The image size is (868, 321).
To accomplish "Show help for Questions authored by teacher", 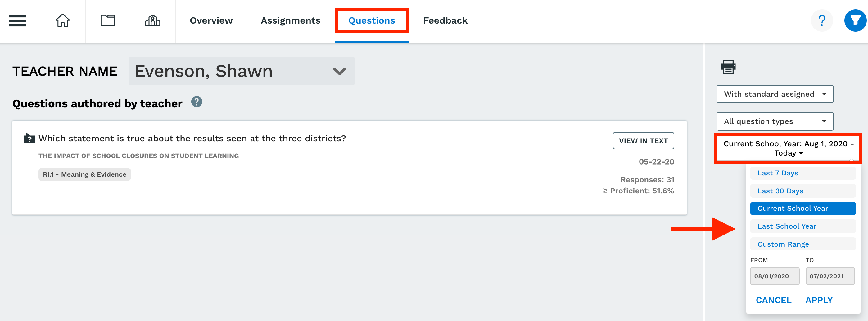I will coord(197,102).
